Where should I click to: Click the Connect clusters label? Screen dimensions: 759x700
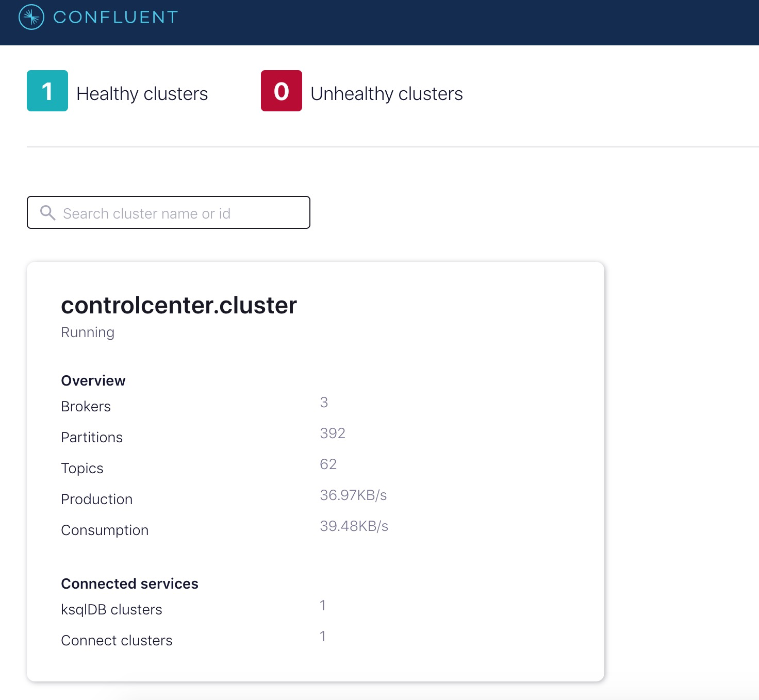click(x=117, y=640)
